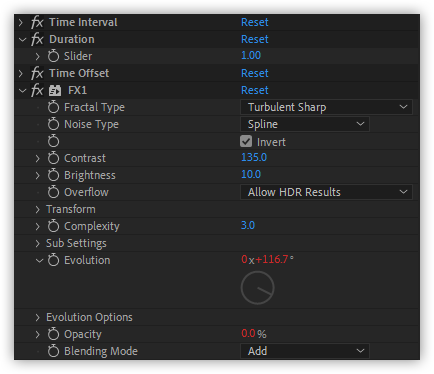Expand the Brightness property

coord(38,175)
